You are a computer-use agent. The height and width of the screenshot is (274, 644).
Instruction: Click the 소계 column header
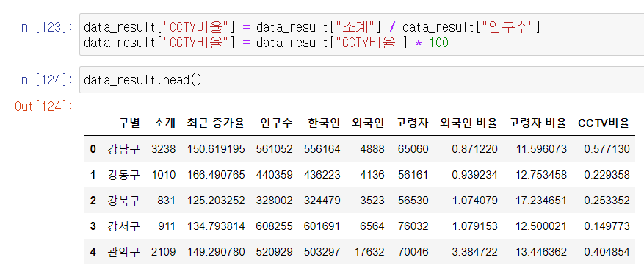(x=164, y=123)
